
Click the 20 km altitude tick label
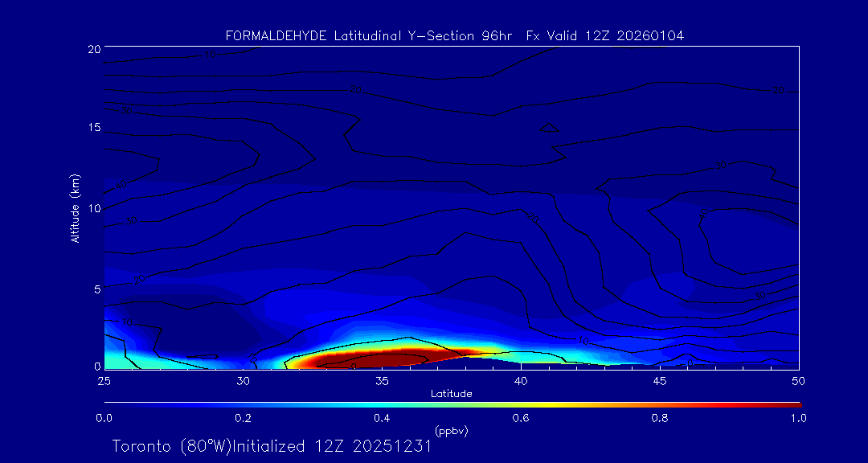(93, 49)
